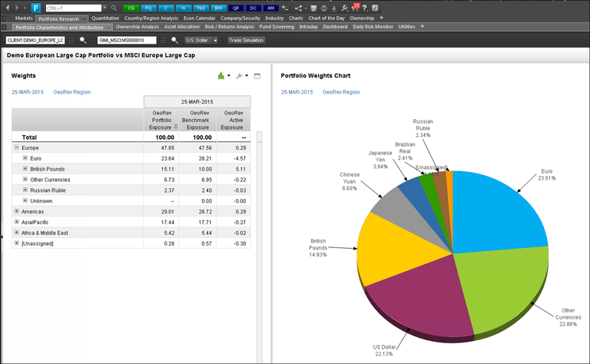This screenshot has height=364, width=590.
Task: Open the wrench settings icon in the top toolbar
Action: (344, 8)
